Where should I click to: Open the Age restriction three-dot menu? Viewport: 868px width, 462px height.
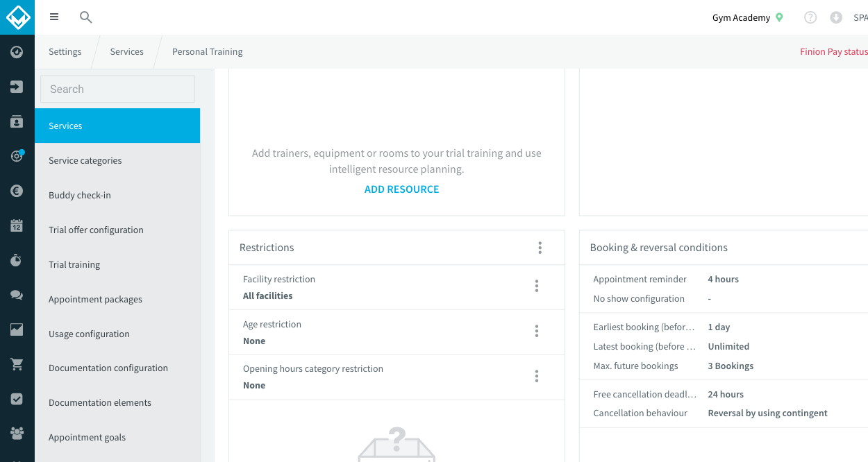[x=537, y=331]
